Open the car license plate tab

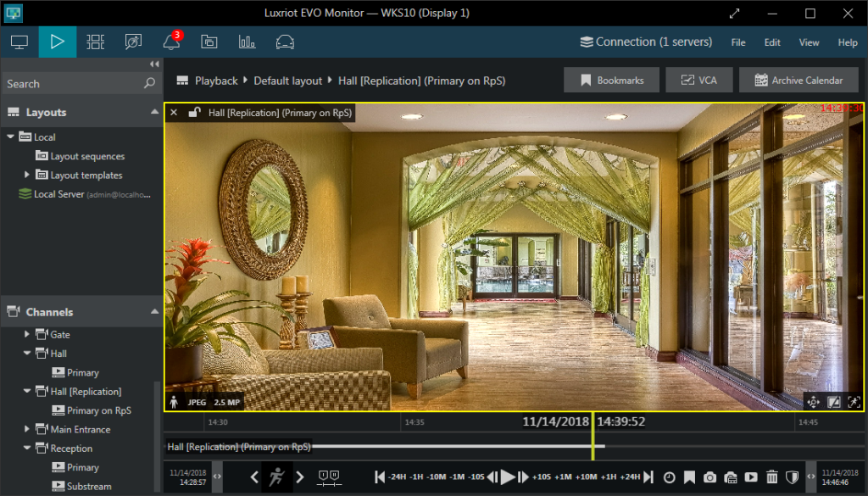pos(285,42)
